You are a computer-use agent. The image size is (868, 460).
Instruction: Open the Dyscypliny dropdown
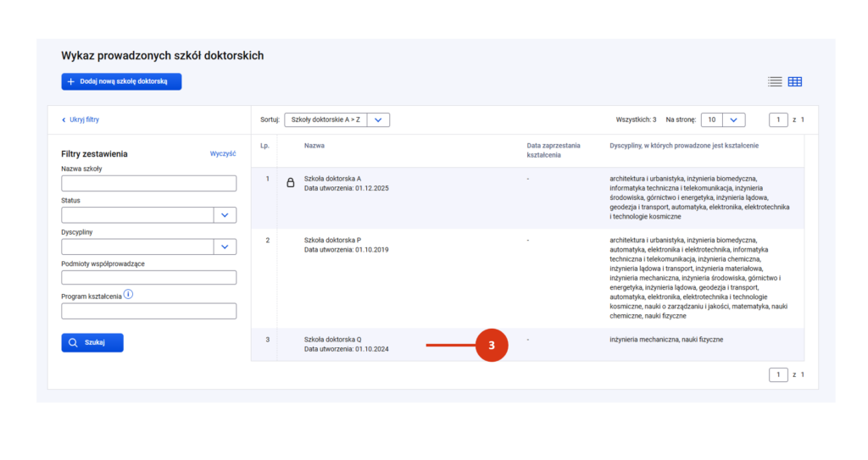click(224, 247)
